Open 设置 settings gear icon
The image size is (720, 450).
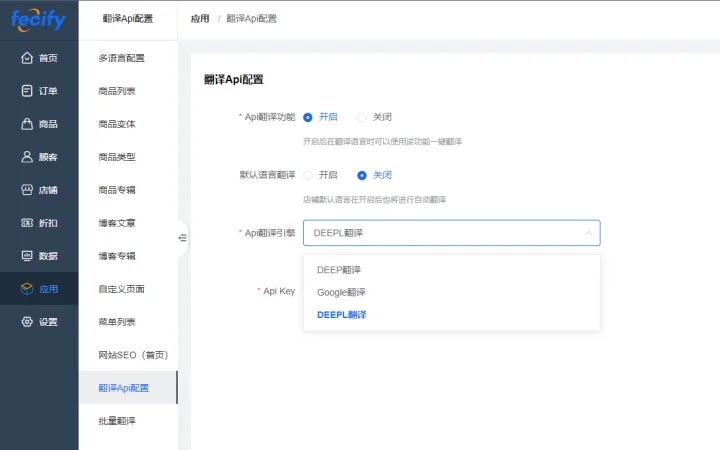pos(27,322)
